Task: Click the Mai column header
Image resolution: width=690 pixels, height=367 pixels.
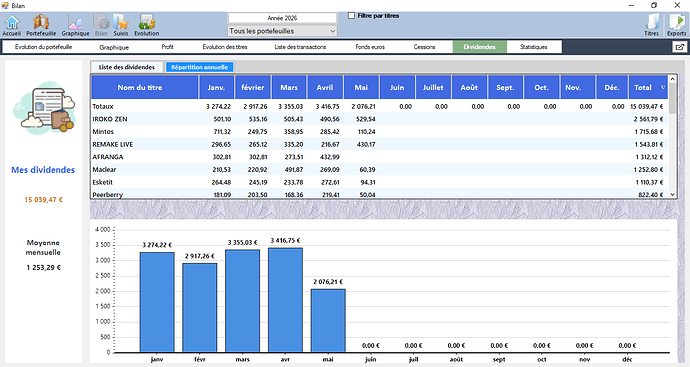Action: click(361, 87)
